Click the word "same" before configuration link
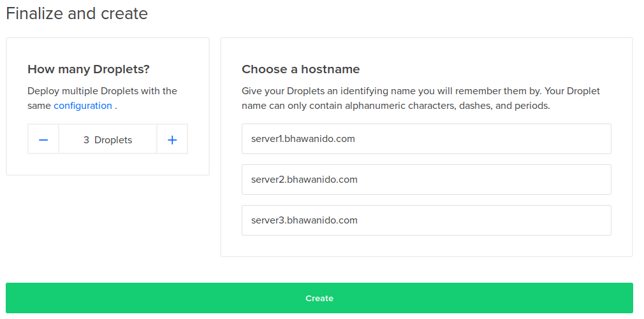This screenshot has height=319, width=644. click(40, 106)
